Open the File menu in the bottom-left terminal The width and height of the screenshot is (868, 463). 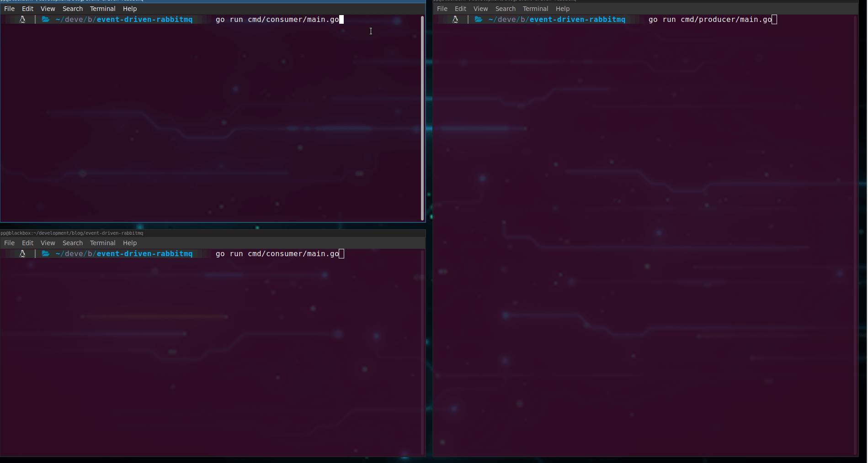[9, 243]
